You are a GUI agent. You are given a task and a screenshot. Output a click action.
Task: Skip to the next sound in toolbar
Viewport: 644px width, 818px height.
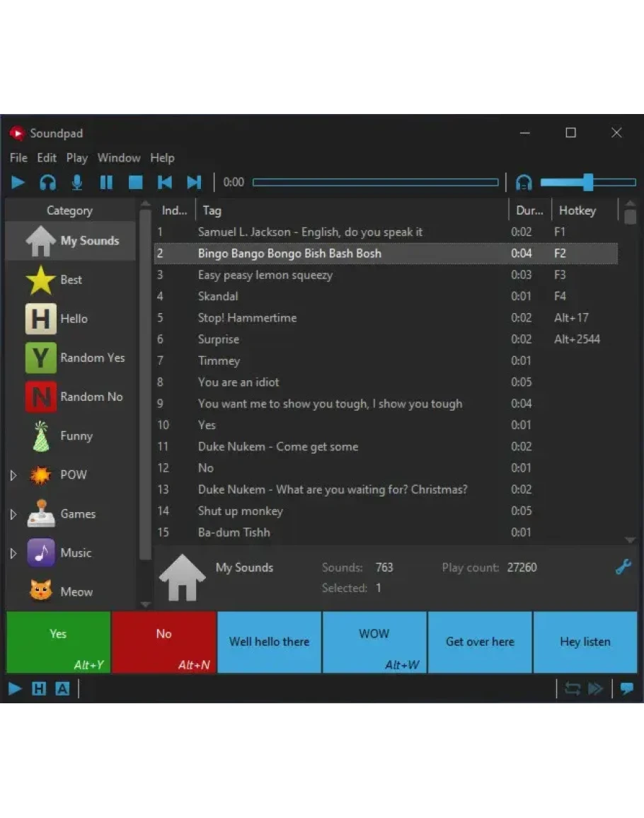(194, 183)
